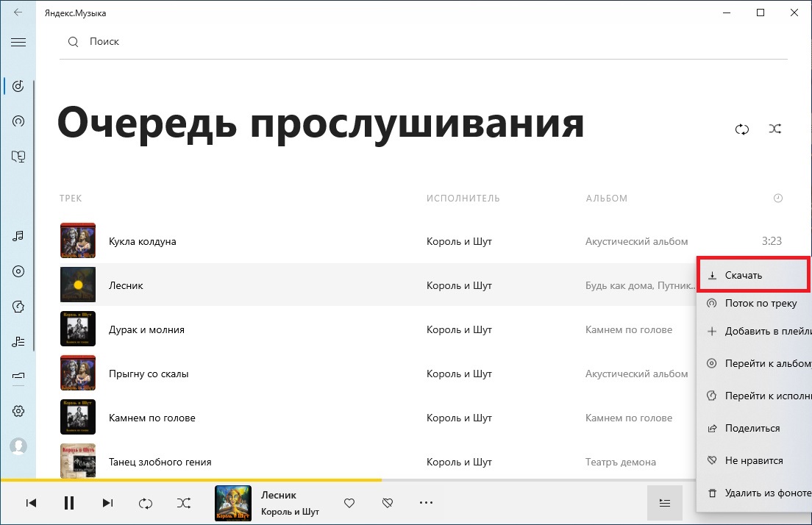Click the ТРЕК column header
Viewport: 812px width, 525px height.
[71, 199]
